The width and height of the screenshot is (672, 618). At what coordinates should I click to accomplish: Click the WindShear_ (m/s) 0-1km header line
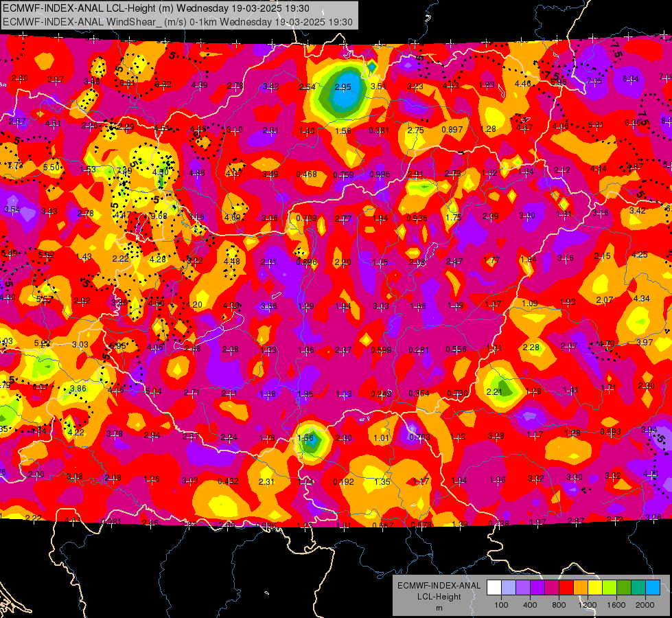click(178, 22)
